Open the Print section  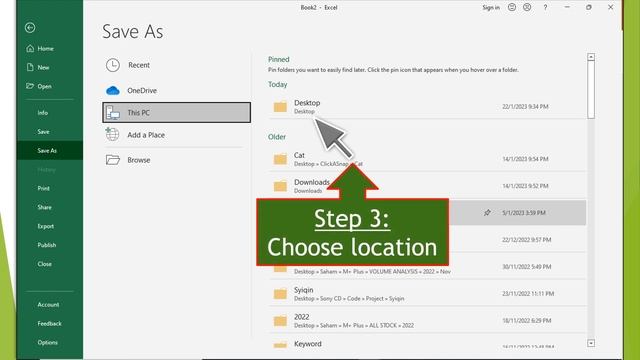coord(43,188)
